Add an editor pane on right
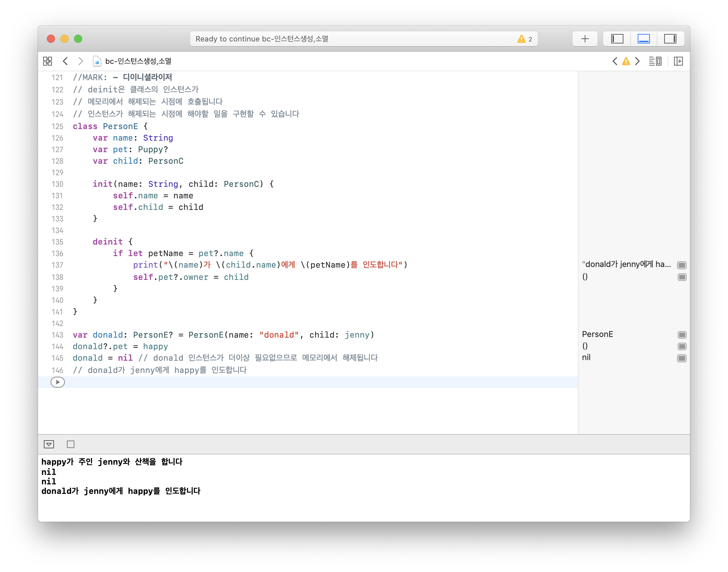This screenshot has height=572, width=728. click(x=678, y=61)
